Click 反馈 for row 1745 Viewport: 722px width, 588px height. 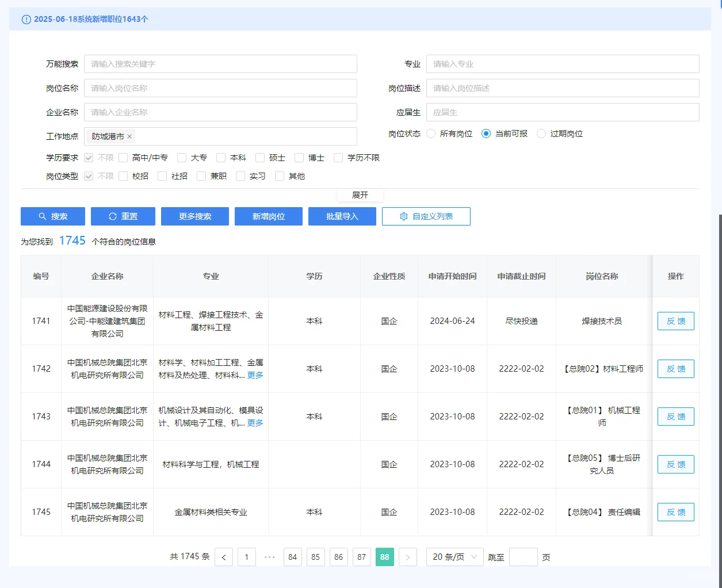point(676,512)
